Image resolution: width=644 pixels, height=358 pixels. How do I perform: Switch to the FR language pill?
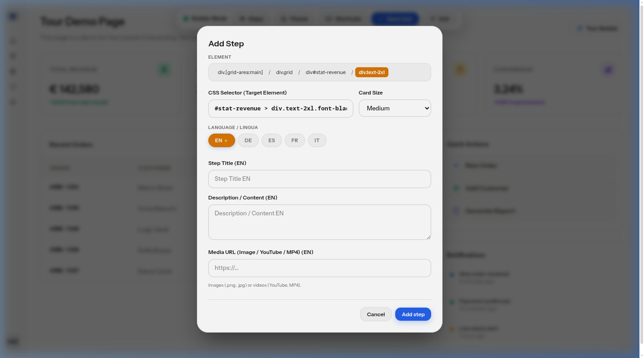click(295, 140)
